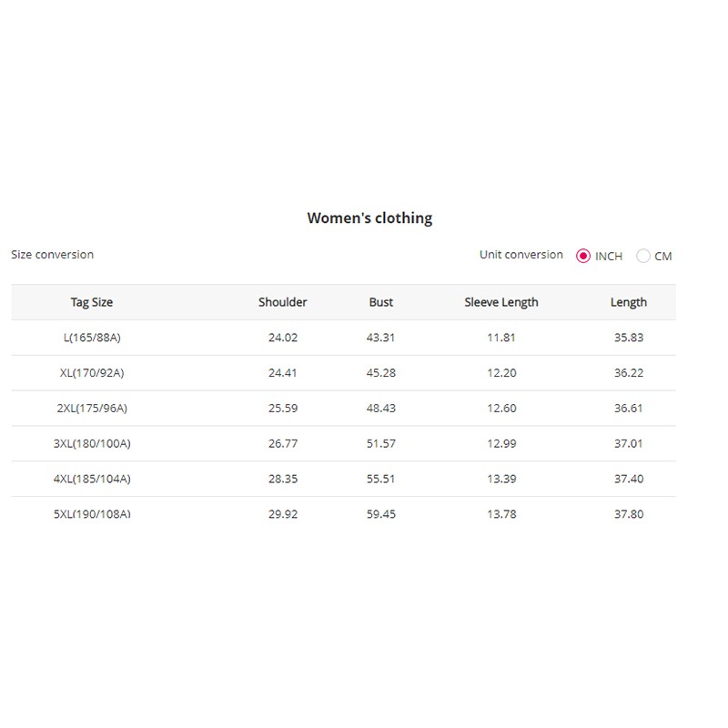Select the CM unit radio button
The height and width of the screenshot is (728, 728).
pos(643,256)
